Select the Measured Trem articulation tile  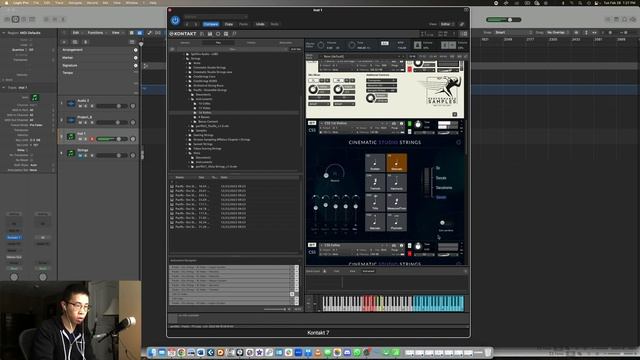(396, 202)
